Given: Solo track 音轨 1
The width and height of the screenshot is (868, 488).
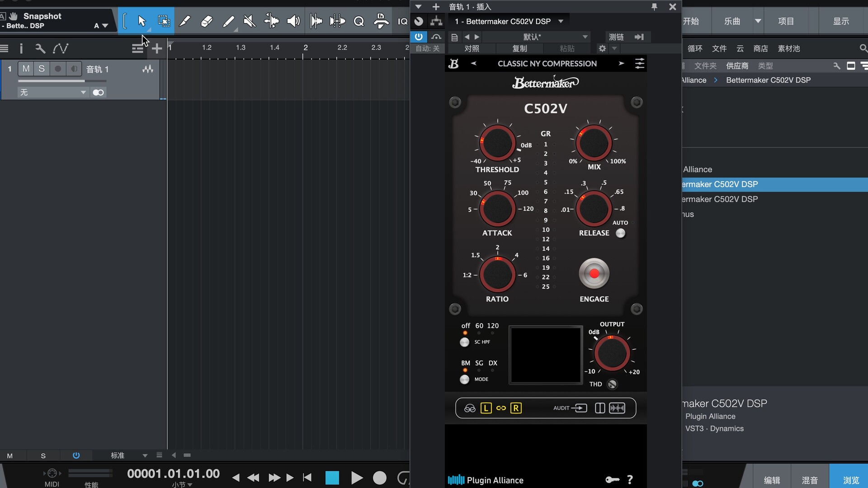Looking at the screenshot, I should point(42,69).
